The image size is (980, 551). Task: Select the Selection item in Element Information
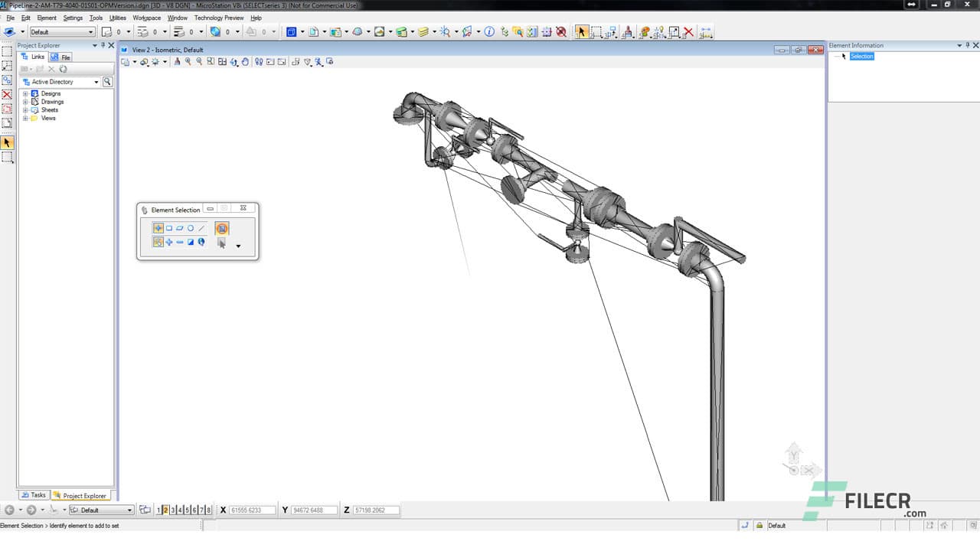point(861,57)
